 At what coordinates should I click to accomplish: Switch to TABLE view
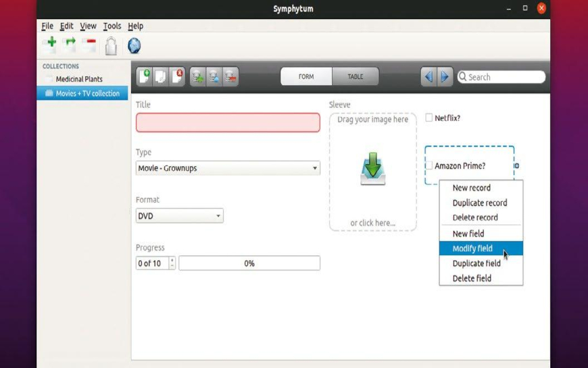[355, 76]
